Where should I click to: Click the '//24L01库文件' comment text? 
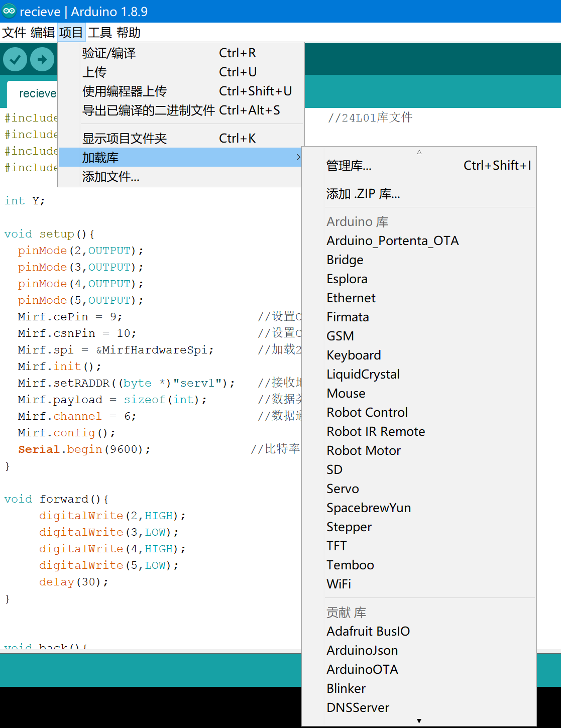(x=370, y=117)
